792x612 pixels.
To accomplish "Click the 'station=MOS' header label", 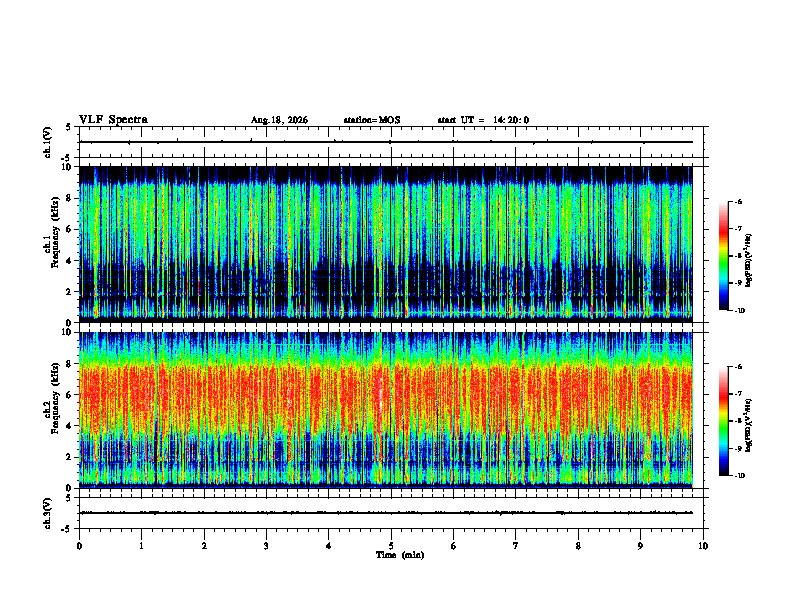I will click(372, 120).
